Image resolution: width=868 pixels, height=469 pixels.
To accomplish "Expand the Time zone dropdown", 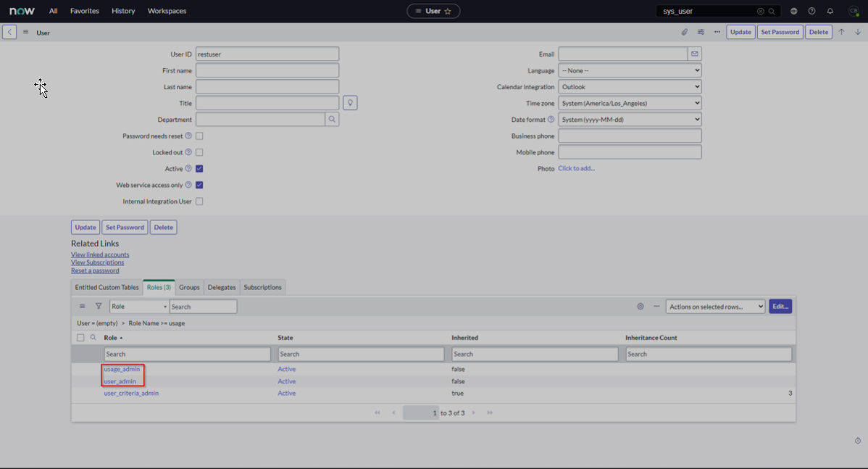I will point(630,103).
